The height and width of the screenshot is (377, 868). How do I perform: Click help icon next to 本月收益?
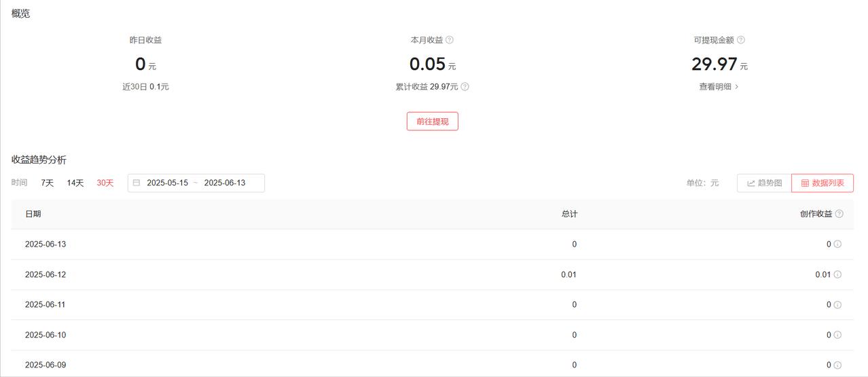pos(450,40)
